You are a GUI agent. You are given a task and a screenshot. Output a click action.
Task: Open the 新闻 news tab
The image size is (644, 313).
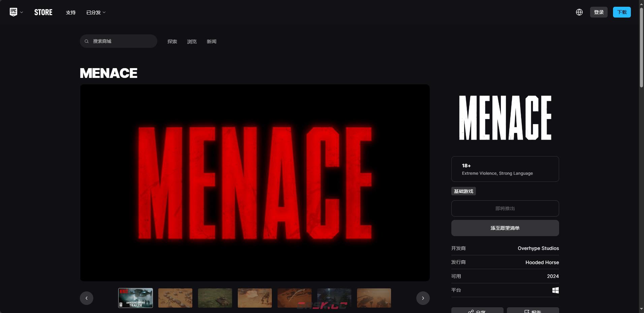click(x=212, y=41)
